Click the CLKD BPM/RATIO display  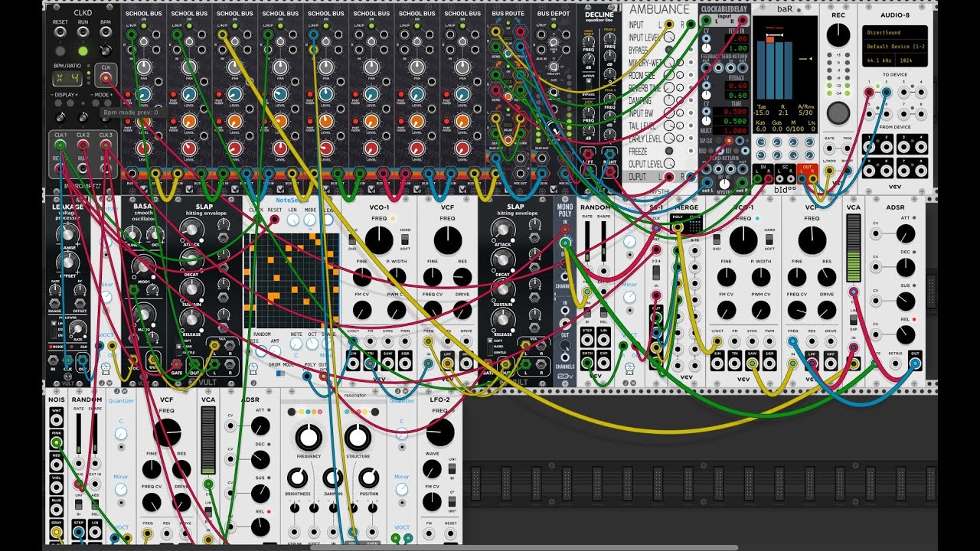point(66,77)
